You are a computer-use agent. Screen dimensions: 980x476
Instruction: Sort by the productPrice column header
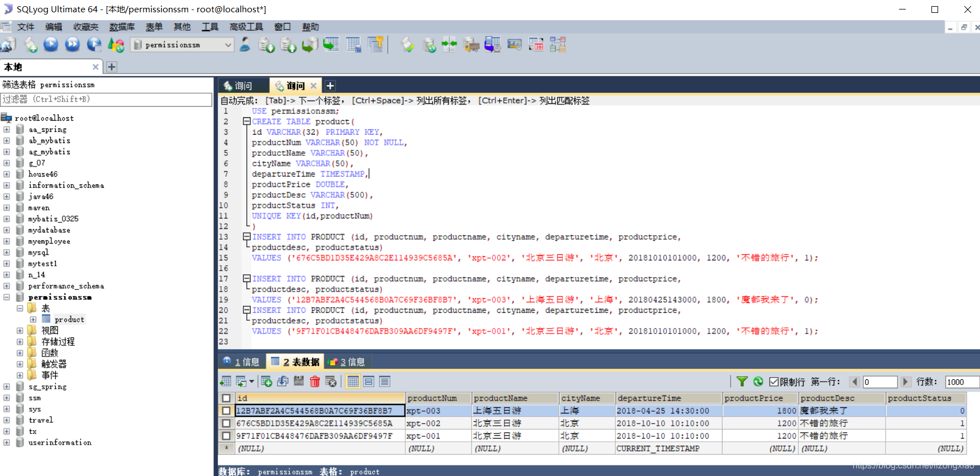[761, 398]
